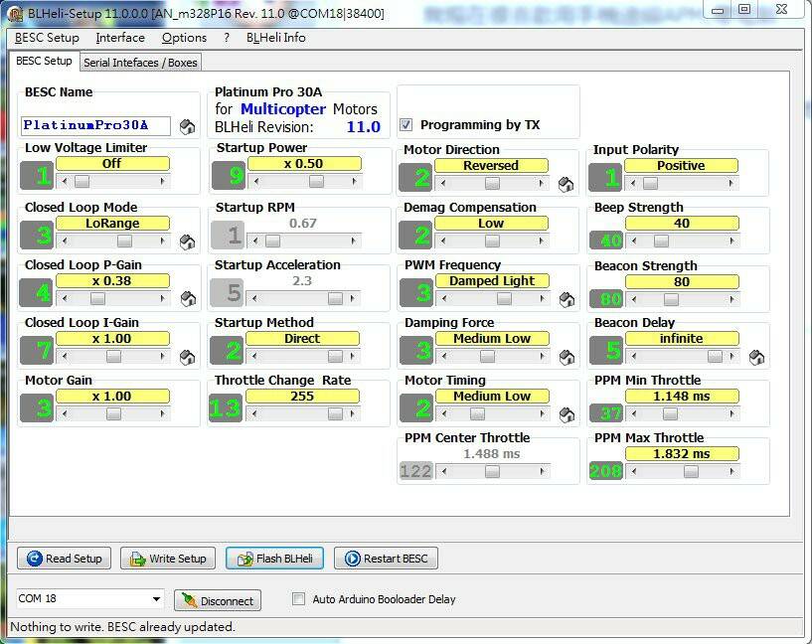Switch to Serial Interfaces / Boxes tab

pyautogui.click(x=140, y=63)
